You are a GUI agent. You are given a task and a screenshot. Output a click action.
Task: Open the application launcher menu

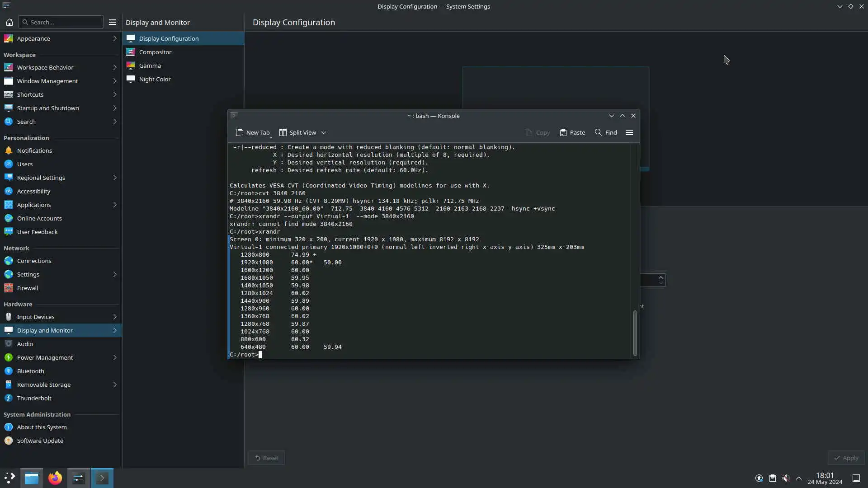[9, 478]
